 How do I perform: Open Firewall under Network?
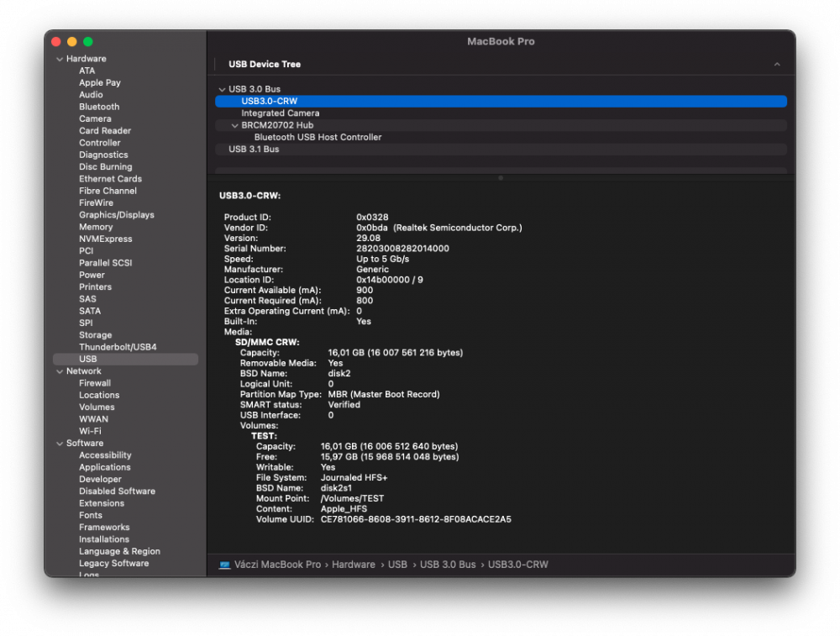(95, 383)
